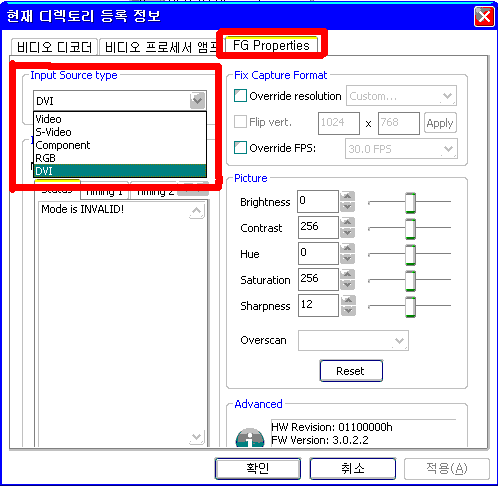Screen dimensions: 498x486
Task: Switch to the FG Properties tab
Action: tap(271, 45)
